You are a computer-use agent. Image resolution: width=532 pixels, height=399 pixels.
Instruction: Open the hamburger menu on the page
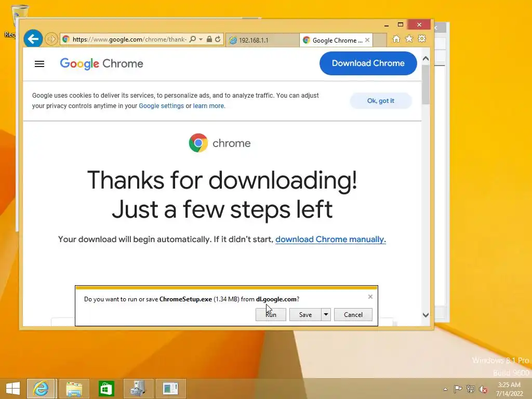coord(39,64)
